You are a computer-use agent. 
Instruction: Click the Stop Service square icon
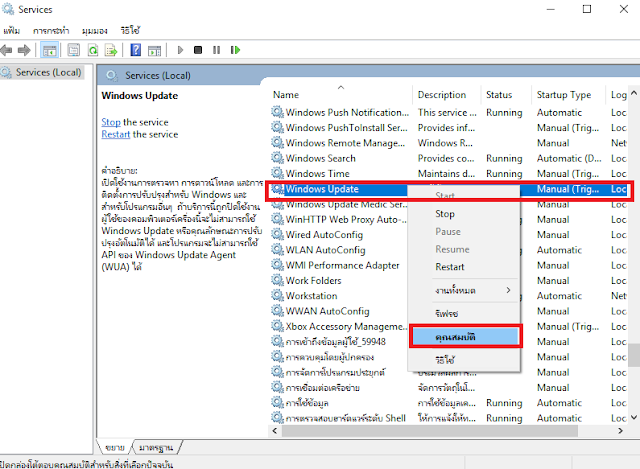coord(198,50)
